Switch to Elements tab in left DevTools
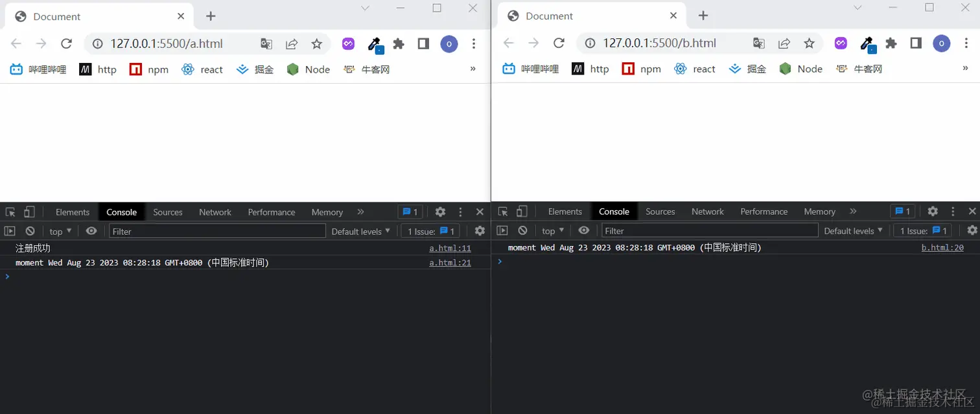The image size is (980, 414). pos(73,212)
